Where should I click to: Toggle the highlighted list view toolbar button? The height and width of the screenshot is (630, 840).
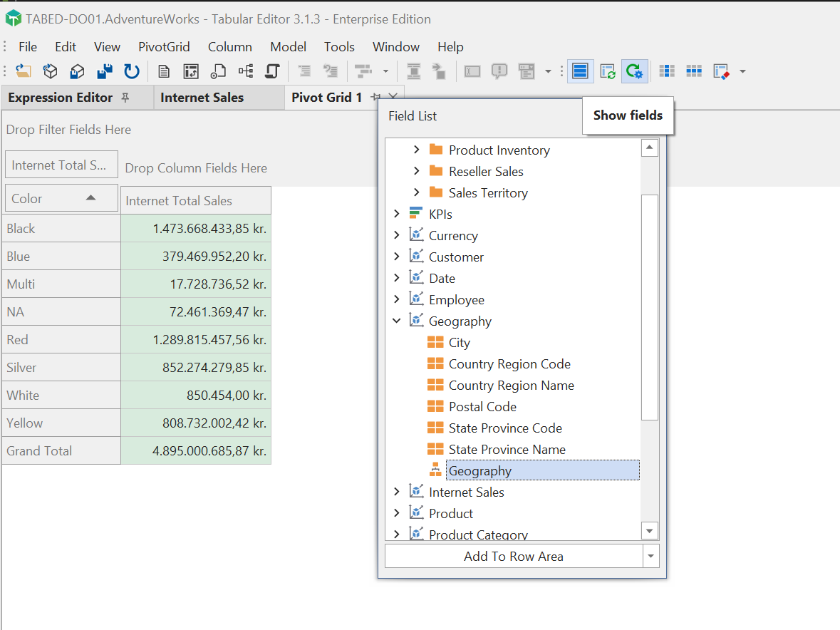(580, 71)
